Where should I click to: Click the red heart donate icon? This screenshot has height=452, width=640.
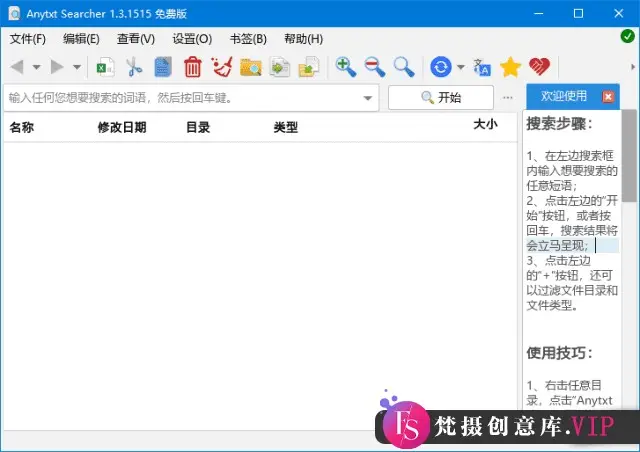click(540, 67)
